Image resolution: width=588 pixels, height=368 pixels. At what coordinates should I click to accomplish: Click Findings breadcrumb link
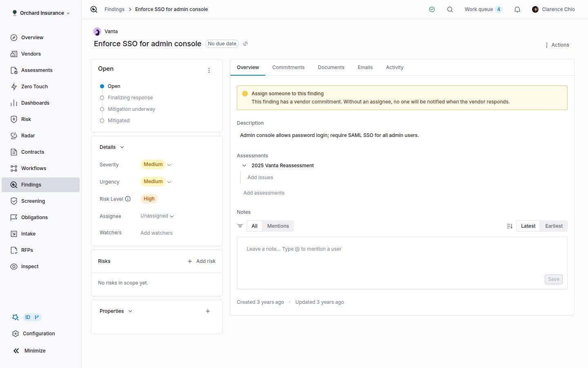click(x=114, y=9)
